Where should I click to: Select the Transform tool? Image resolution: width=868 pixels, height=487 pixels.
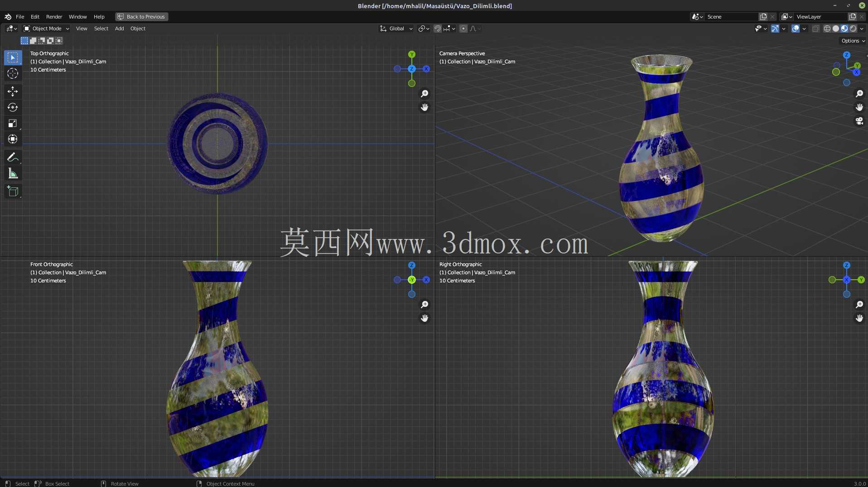pos(13,139)
